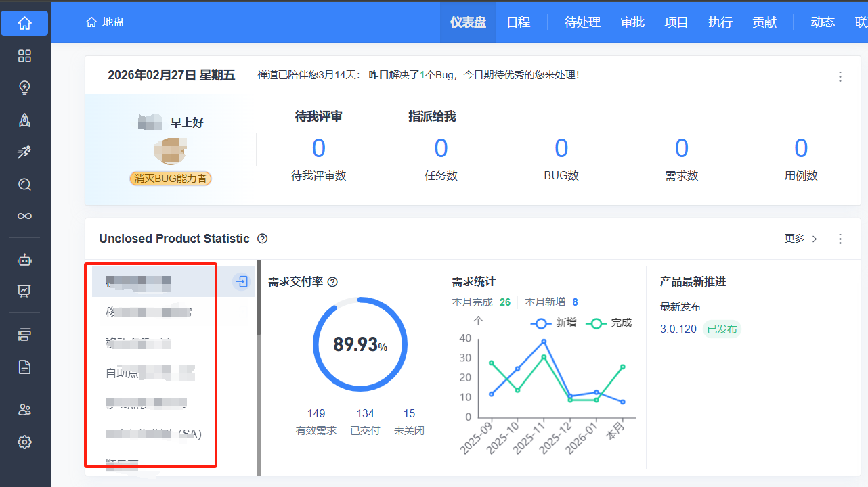Switch to the 审批 tab
The image size is (868, 487).
[x=632, y=22]
